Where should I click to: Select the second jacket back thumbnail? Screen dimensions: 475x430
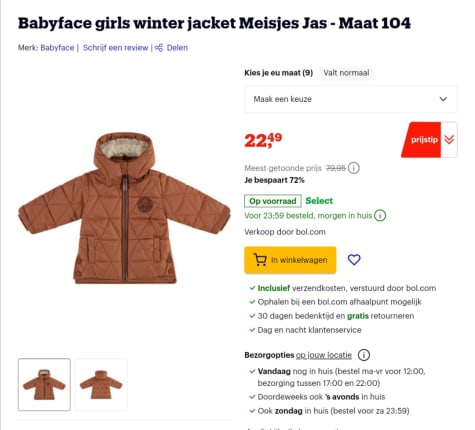coord(101,384)
